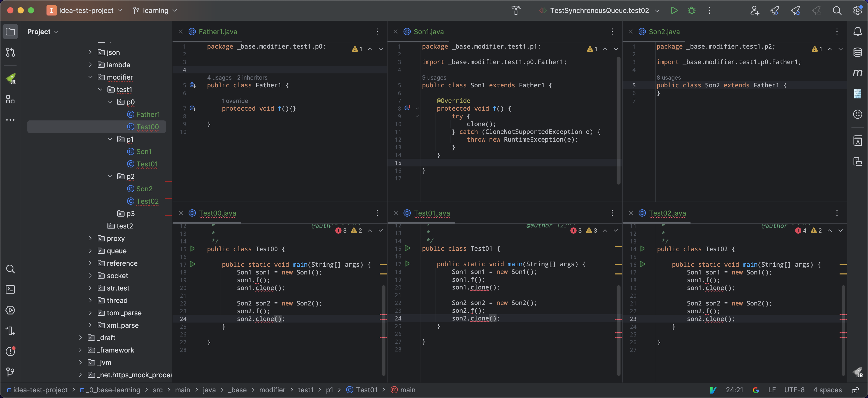The height and width of the screenshot is (398, 868).
Task: Close the Father1.java tab
Action: point(181,32)
